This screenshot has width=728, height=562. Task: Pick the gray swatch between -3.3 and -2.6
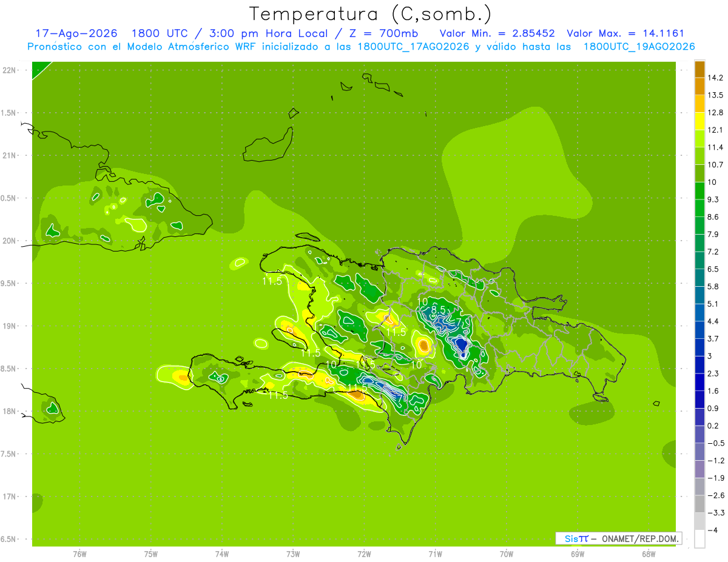[699, 504]
